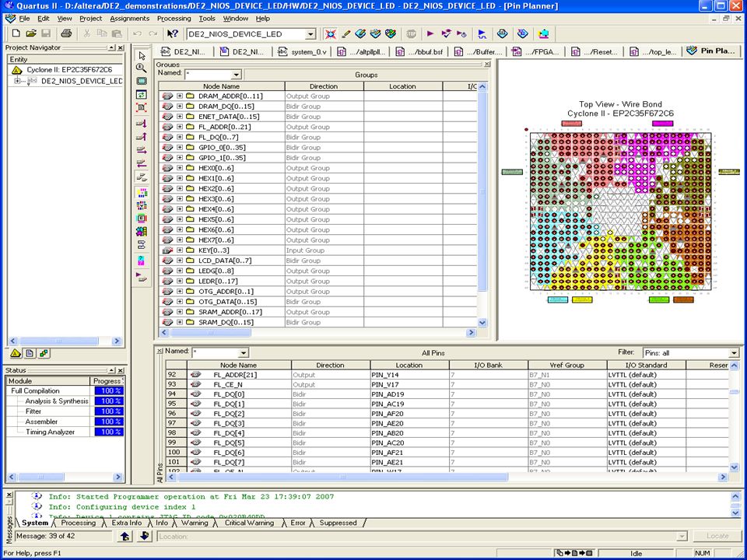Expand the KEY[0..3] group
The width and height of the screenshot is (747, 560).
pyautogui.click(x=180, y=250)
